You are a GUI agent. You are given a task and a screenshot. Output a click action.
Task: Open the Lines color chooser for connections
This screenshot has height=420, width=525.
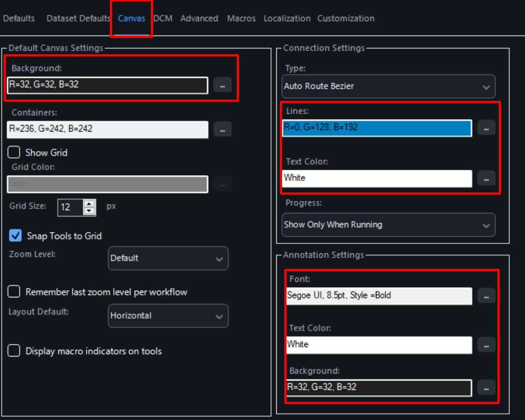click(x=486, y=127)
